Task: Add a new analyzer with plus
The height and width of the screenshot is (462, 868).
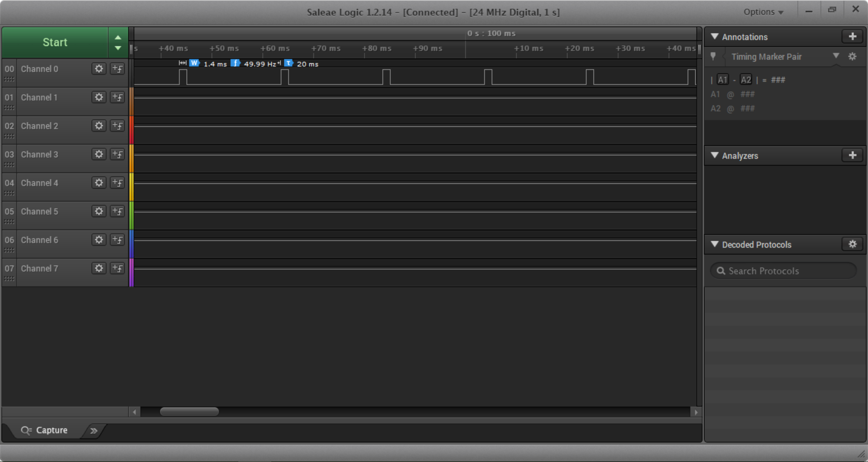Action: (x=852, y=155)
